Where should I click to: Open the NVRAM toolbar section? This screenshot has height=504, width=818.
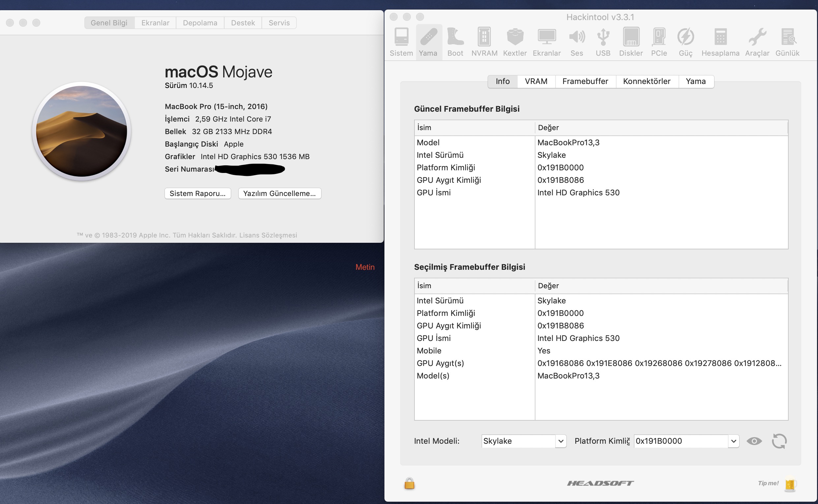tap(484, 42)
